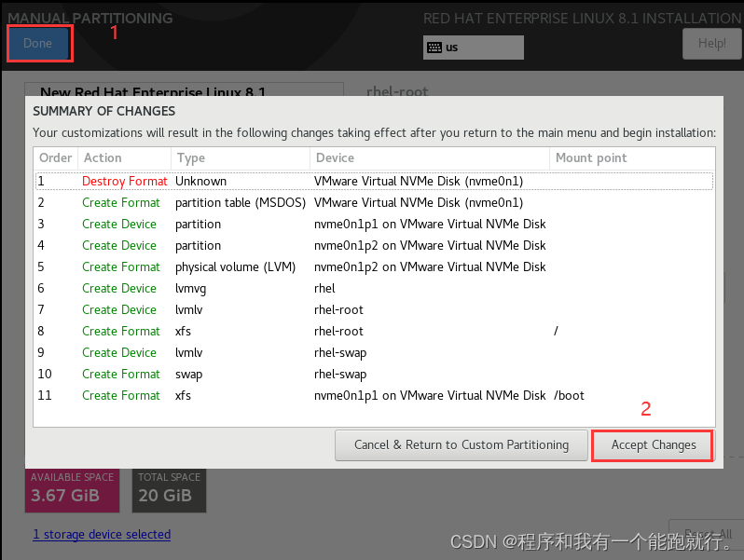Select the Destroy Format row
The height and width of the screenshot is (560, 744).
(x=375, y=181)
